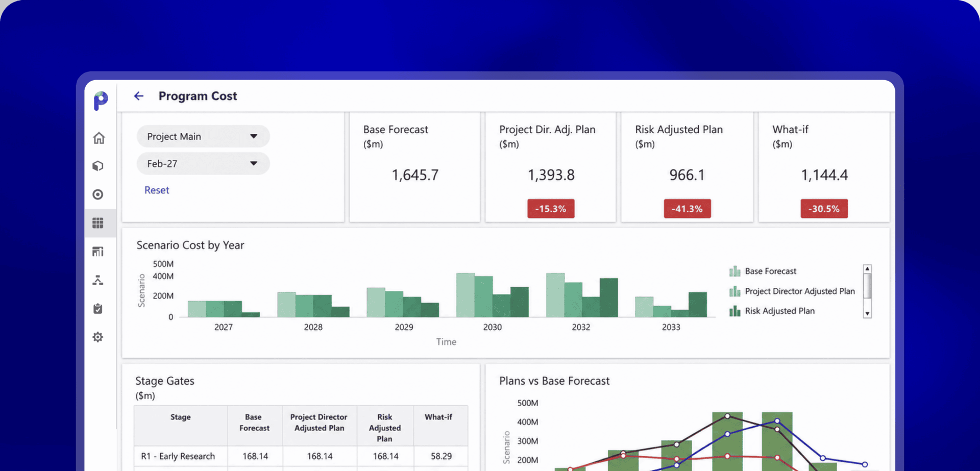Select the target circle sidebar icon
Viewport: 980px width, 471px height.
98,194
